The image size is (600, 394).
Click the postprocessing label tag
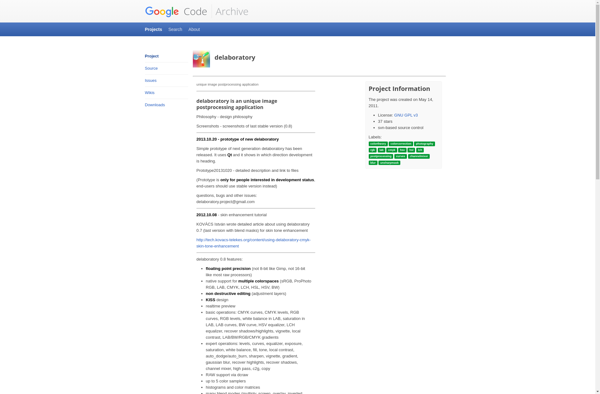381,156
